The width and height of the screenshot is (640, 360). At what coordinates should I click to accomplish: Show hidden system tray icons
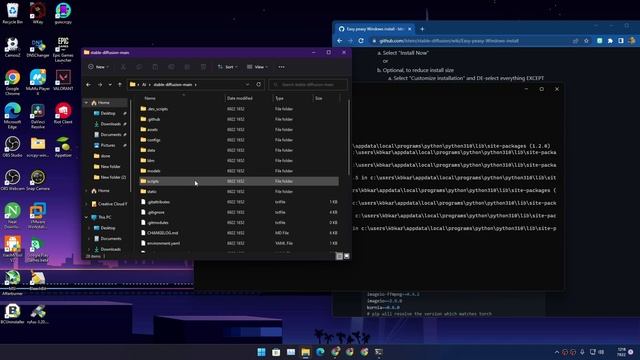pos(557,352)
